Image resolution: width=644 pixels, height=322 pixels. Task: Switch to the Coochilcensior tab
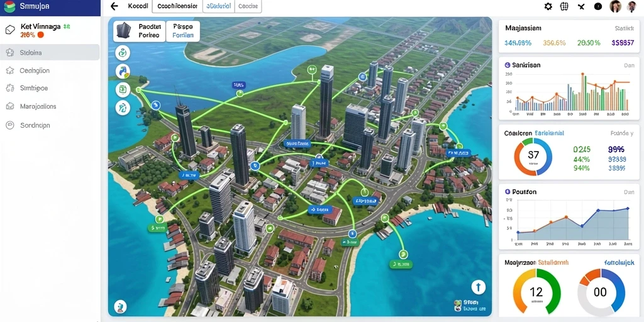tap(177, 6)
